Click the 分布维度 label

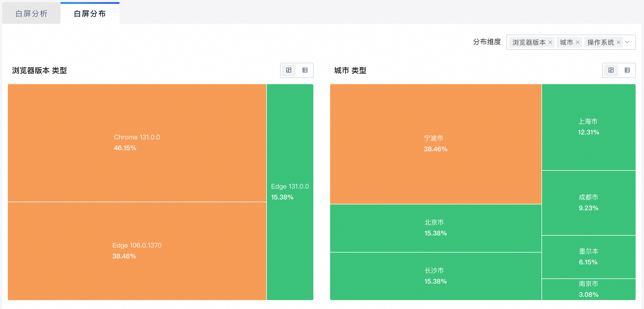point(487,42)
